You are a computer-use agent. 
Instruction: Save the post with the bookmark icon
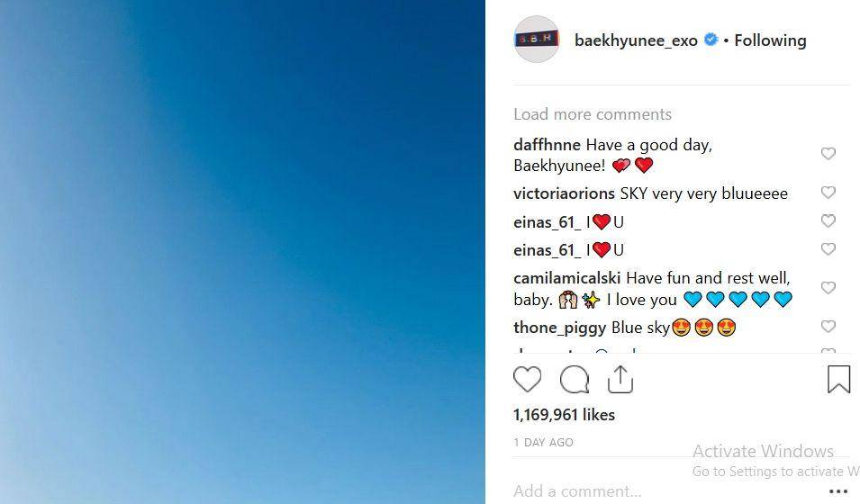(x=838, y=380)
